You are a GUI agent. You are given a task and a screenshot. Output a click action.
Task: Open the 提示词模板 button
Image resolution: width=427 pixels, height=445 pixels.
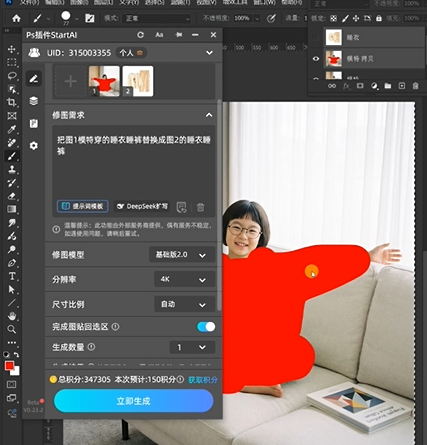pyautogui.click(x=83, y=206)
